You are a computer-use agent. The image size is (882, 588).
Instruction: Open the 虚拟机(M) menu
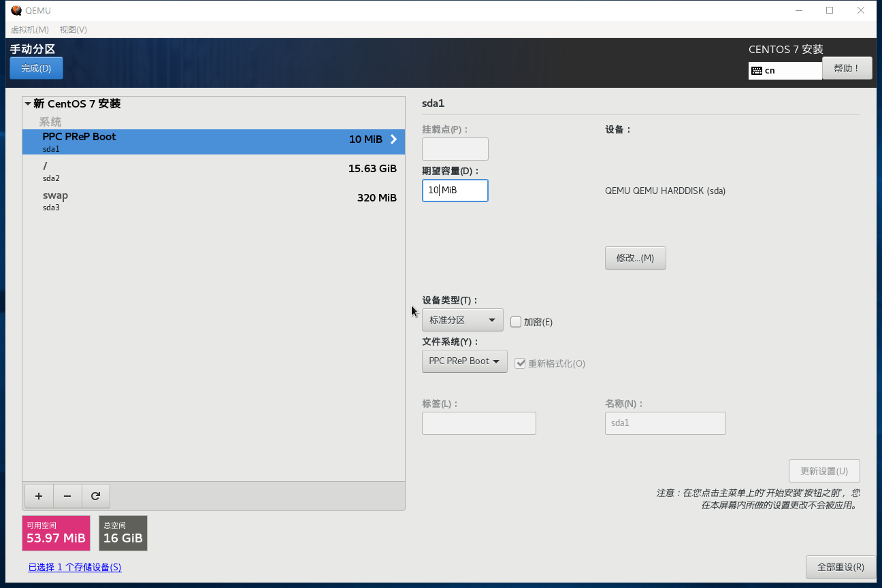coord(30,29)
